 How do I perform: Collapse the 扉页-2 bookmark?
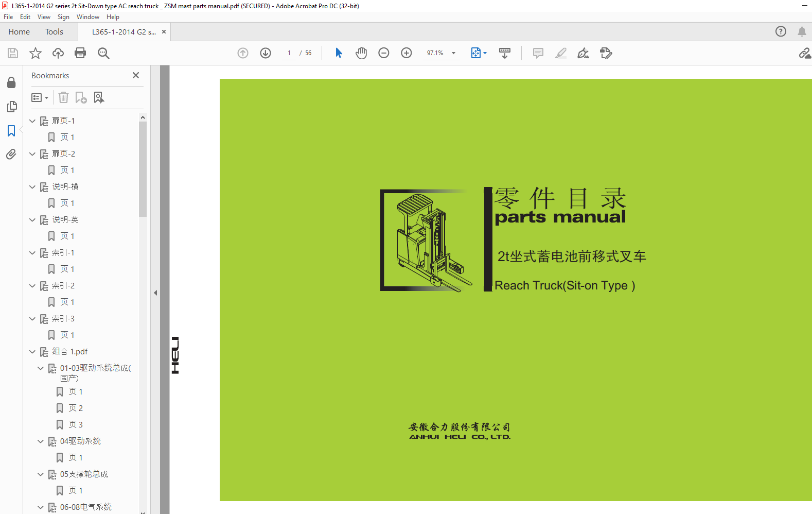(x=32, y=154)
